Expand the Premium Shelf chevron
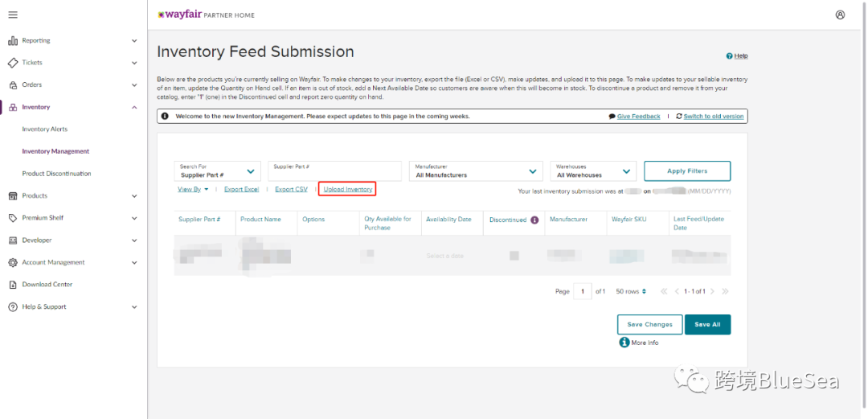The height and width of the screenshot is (419, 868). point(134,218)
